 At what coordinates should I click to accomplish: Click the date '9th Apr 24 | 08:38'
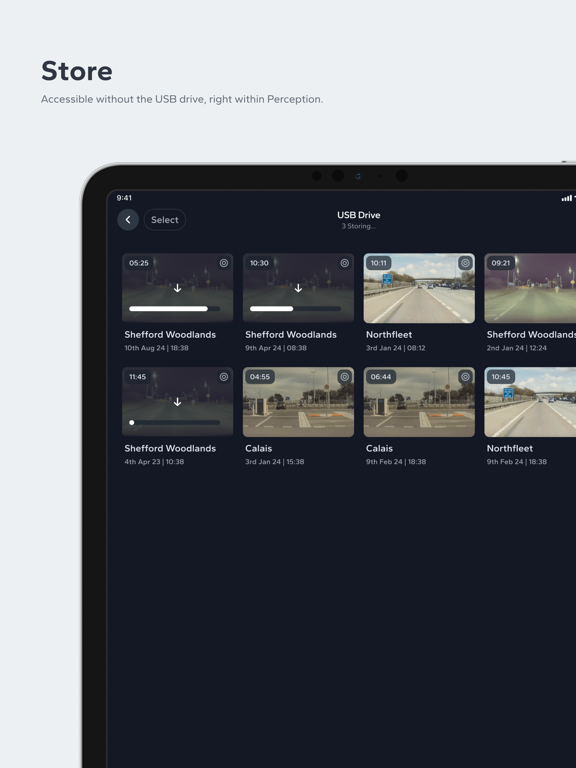pos(276,348)
